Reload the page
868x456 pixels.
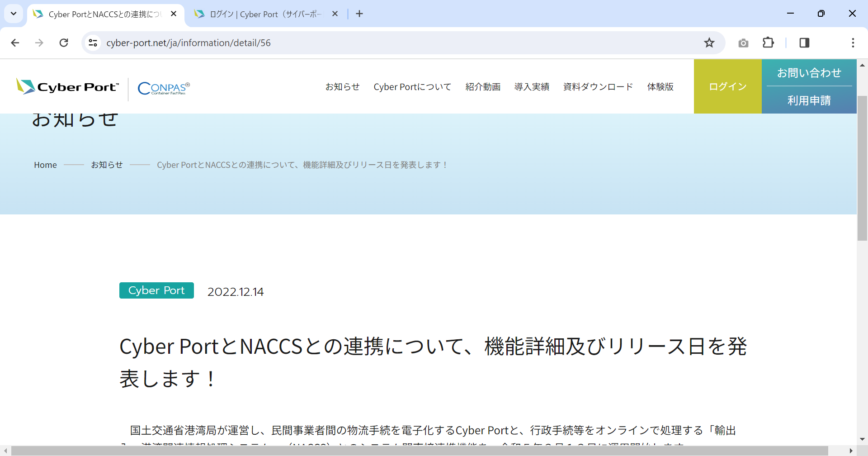64,43
